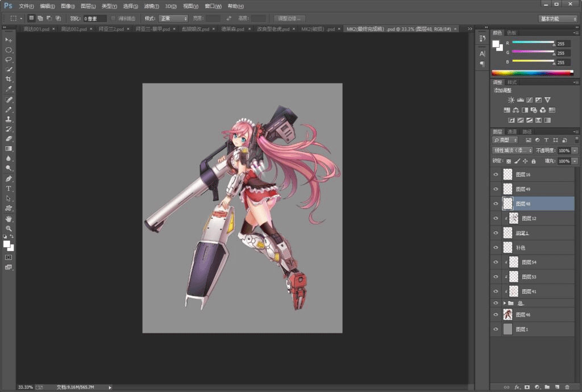Select the Horizontal Type tool
This screenshot has width=582, height=392.
point(9,189)
